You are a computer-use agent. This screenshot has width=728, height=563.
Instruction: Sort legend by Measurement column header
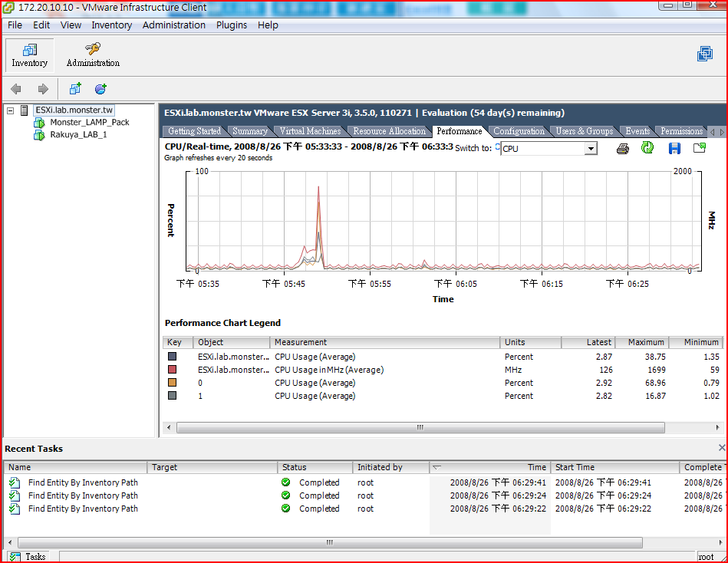click(384, 343)
